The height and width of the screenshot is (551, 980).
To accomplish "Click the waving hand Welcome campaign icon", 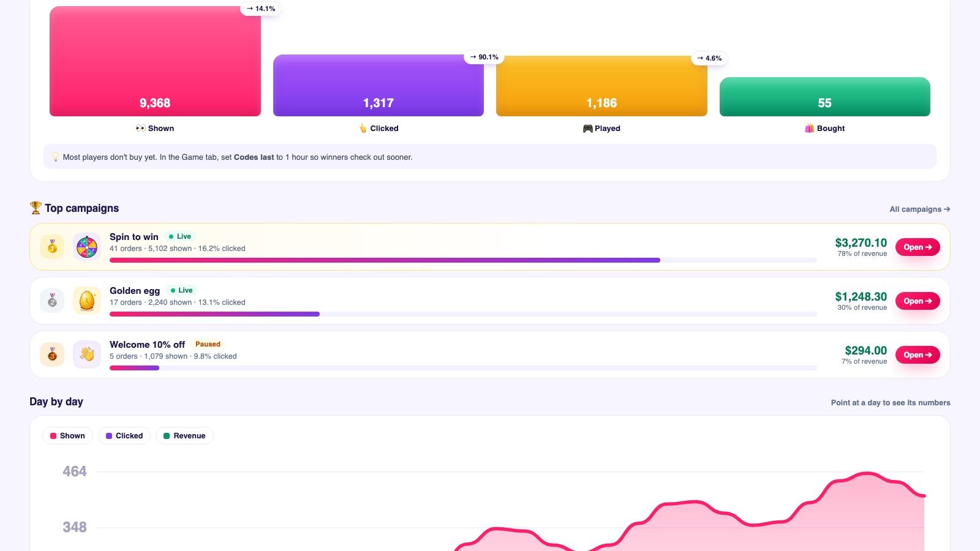I will pos(87,355).
